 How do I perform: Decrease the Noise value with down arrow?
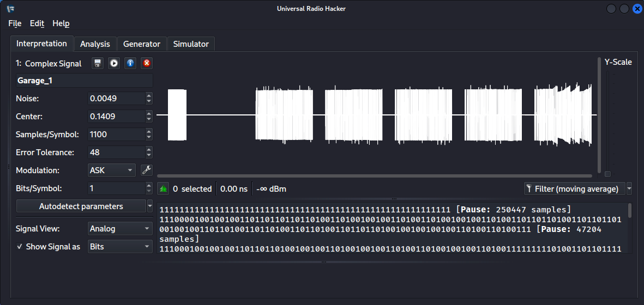(x=149, y=101)
